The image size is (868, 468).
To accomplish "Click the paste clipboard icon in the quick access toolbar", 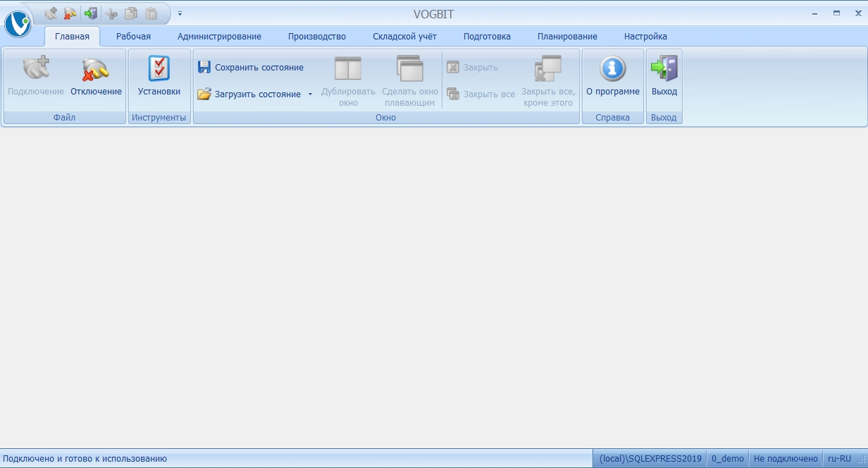I will pos(151,13).
